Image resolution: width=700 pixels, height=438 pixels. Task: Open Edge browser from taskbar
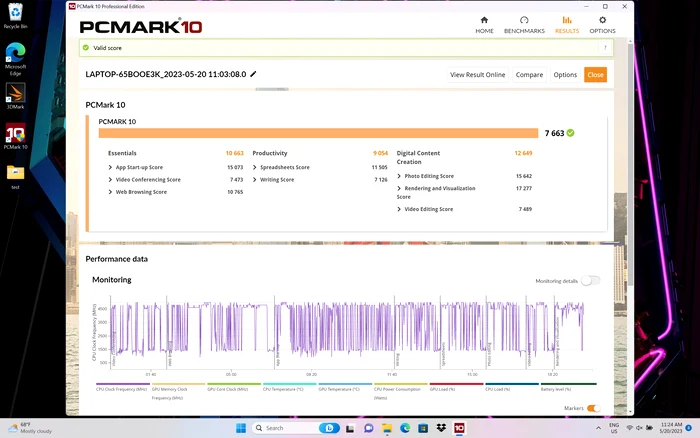(405, 428)
